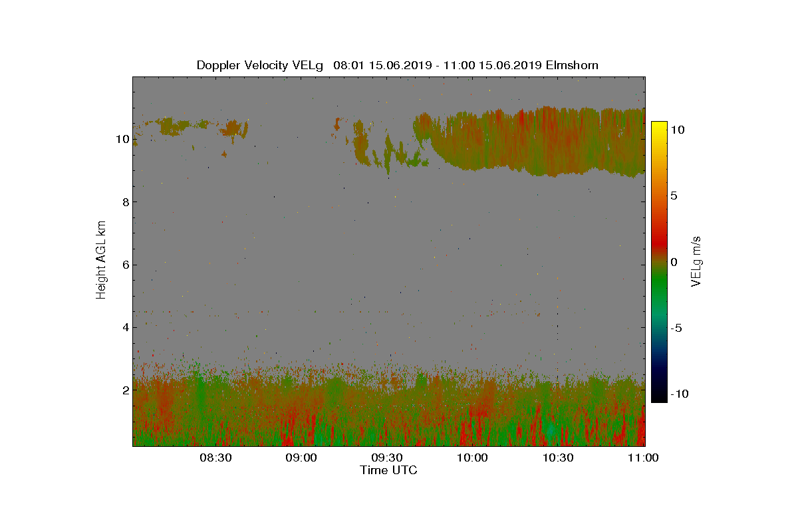
Task: Click the '08:30' time tick label
Action: [215, 458]
